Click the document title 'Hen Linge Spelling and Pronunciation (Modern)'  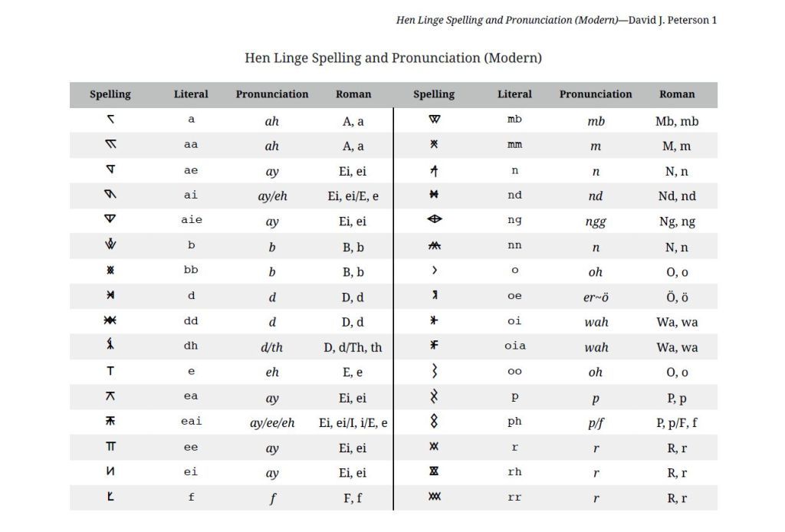click(x=393, y=57)
